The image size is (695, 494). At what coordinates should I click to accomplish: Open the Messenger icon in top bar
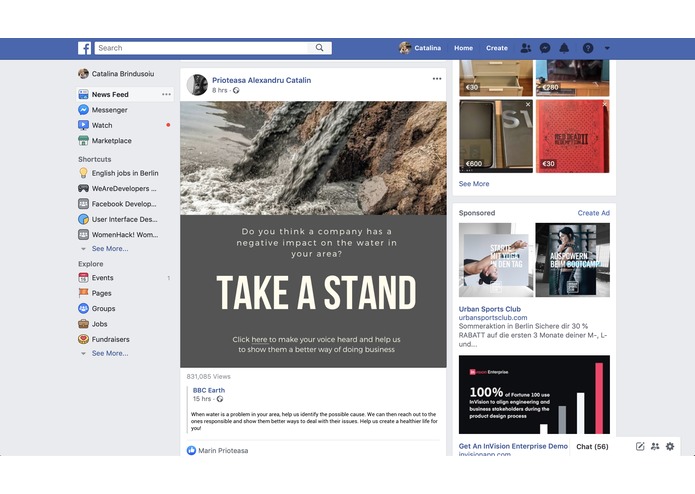(x=545, y=48)
